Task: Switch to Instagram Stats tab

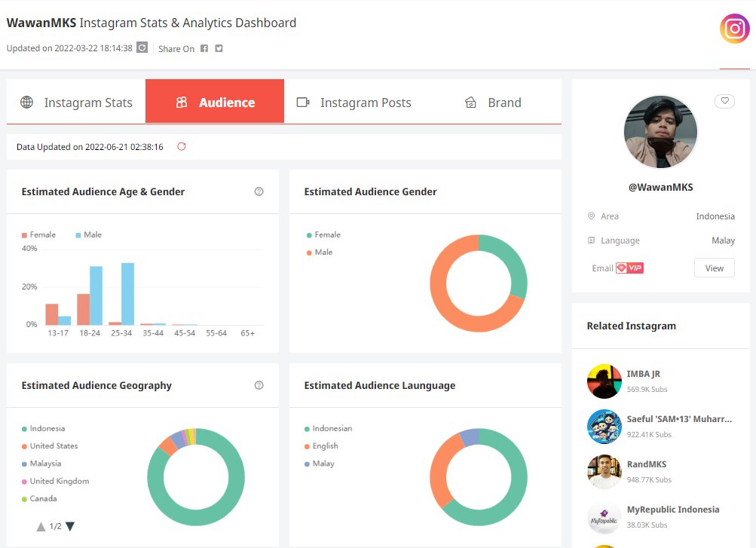Action: (76, 101)
